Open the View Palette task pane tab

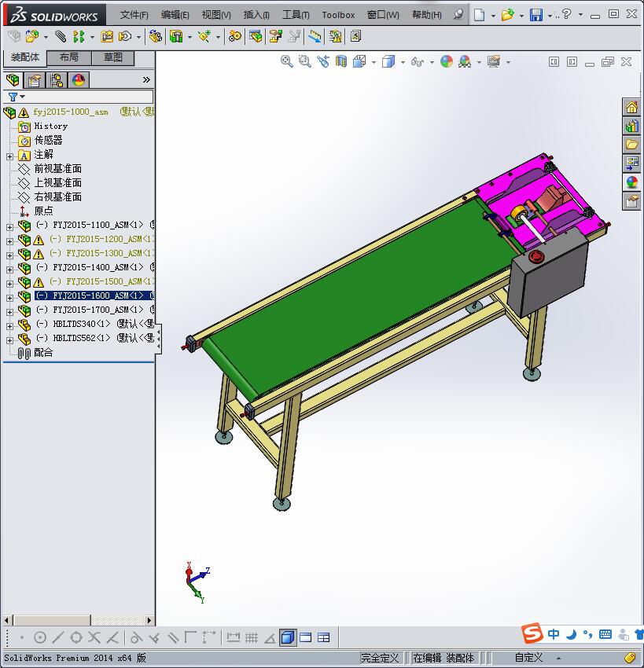[631, 163]
